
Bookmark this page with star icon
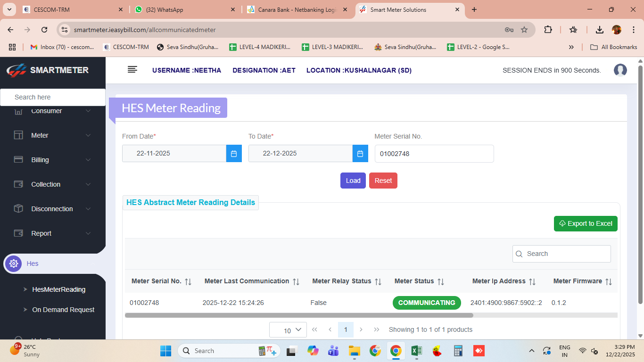click(x=524, y=30)
